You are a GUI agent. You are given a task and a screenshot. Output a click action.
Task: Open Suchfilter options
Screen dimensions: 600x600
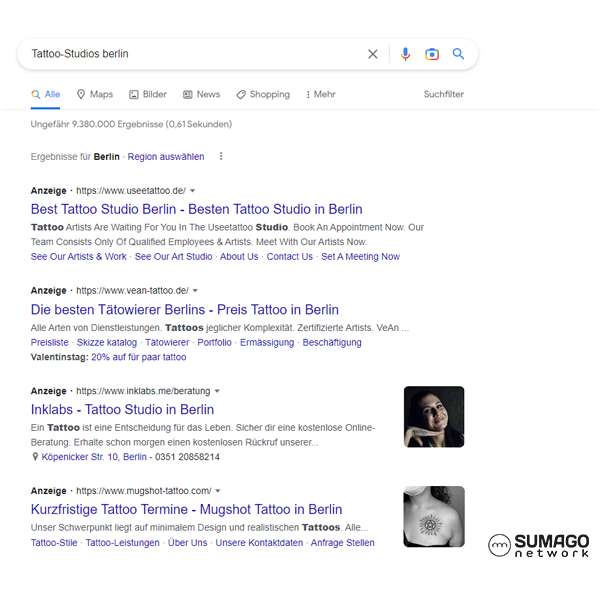tap(443, 94)
